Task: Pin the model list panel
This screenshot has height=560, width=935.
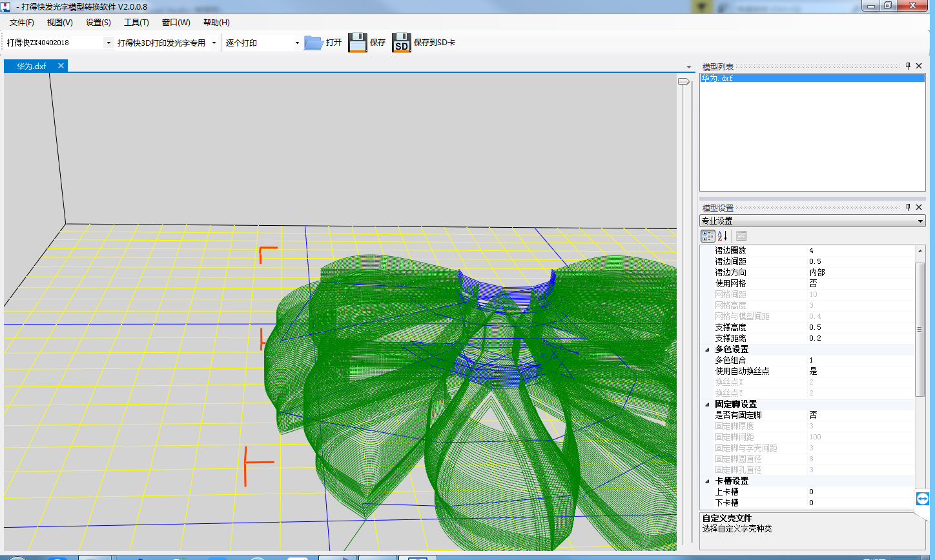Action: click(x=908, y=66)
